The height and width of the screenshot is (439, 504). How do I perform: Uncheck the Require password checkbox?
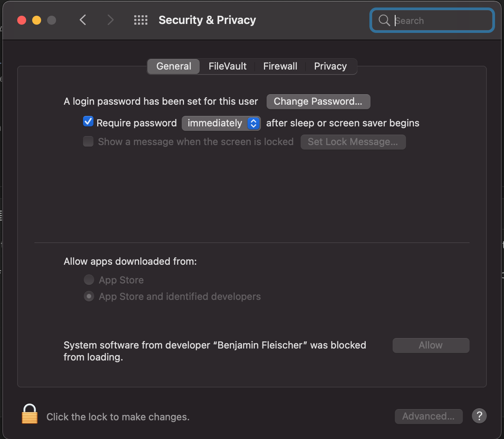point(88,122)
